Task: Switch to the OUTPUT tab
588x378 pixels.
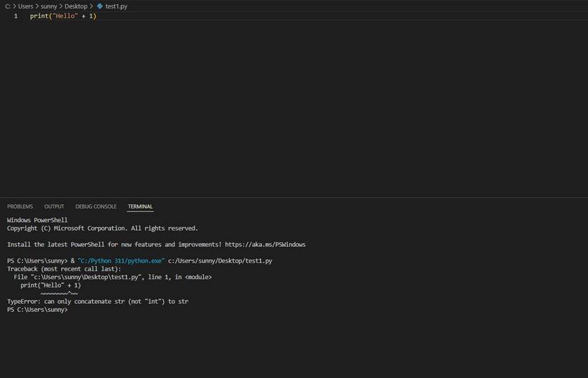Action: 54,206
